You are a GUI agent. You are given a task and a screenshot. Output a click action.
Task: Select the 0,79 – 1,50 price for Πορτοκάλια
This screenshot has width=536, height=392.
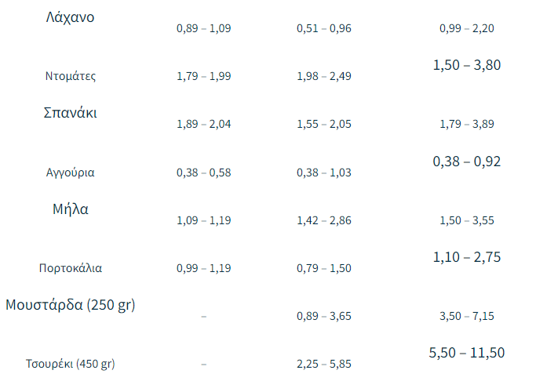point(324,268)
